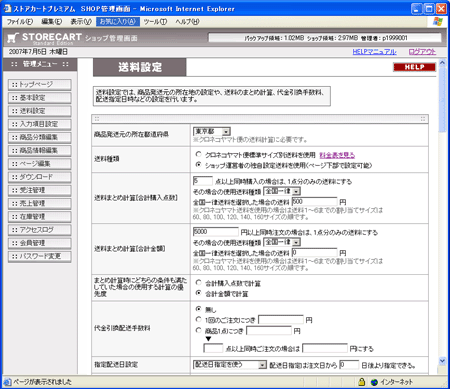This screenshot has height=389, width=450.
Task: Open the ツール(T) menu
Action: tap(155, 22)
